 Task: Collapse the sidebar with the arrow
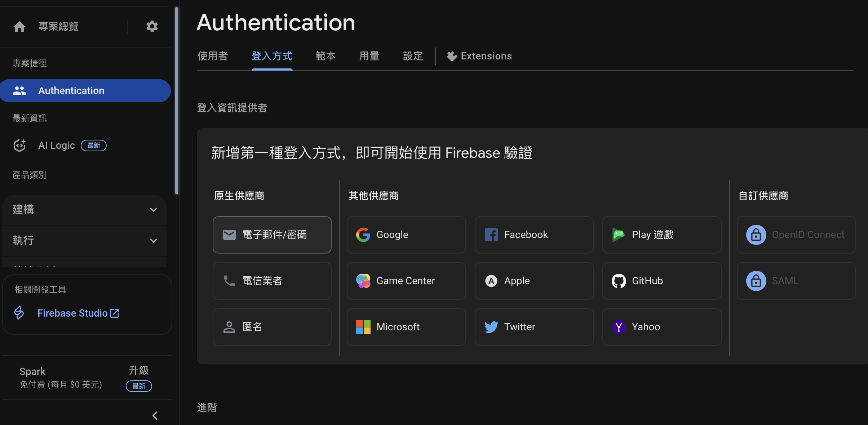pos(155,415)
